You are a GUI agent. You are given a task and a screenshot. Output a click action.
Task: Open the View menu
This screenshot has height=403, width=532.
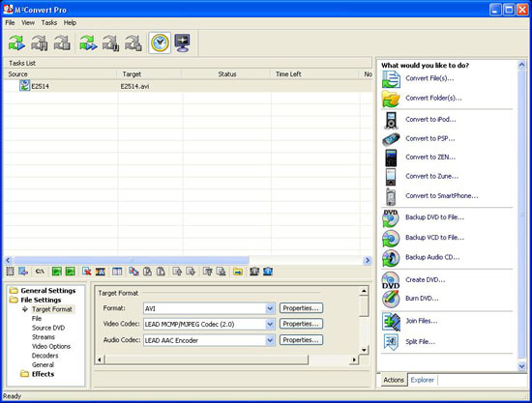coord(28,22)
